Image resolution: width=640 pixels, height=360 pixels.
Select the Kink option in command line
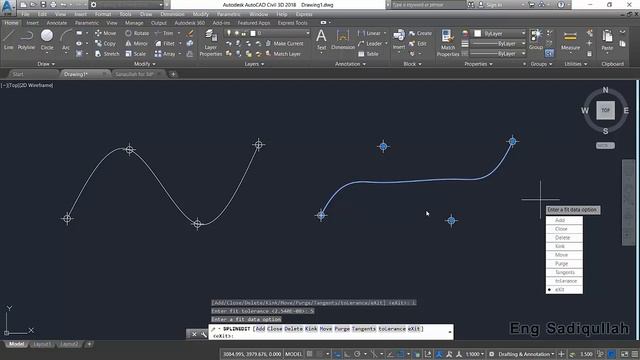click(311, 329)
